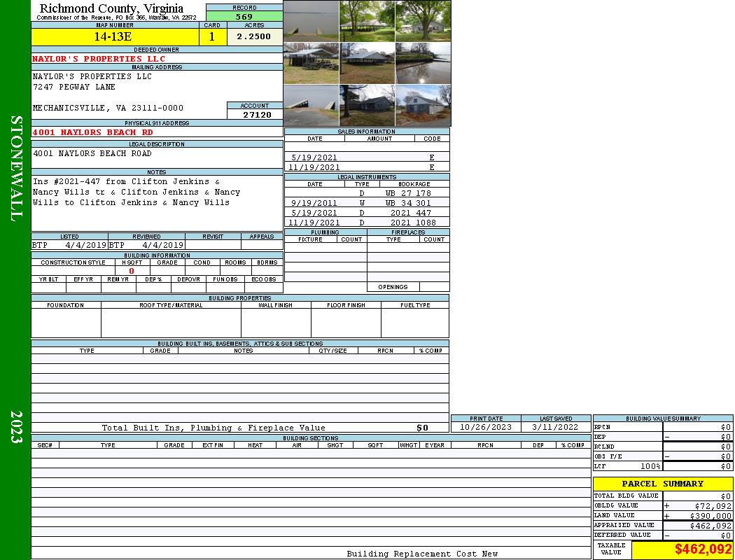Click the Parcel Summary header
The width and height of the screenshot is (735, 560).
tap(662, 484)
